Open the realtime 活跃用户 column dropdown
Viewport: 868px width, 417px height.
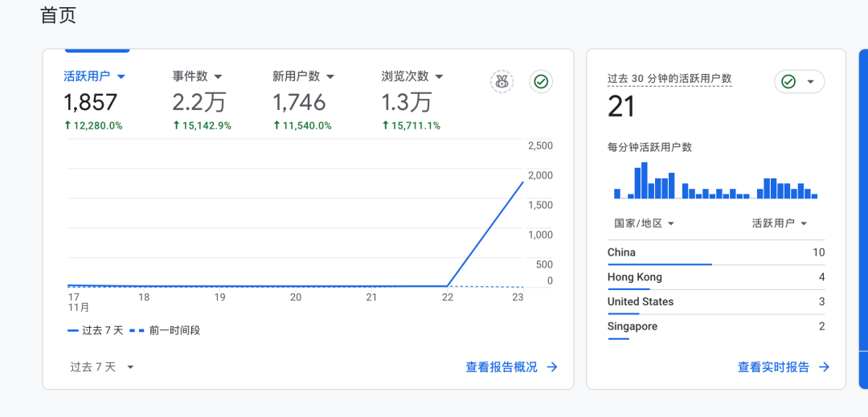tap(779, 223)
